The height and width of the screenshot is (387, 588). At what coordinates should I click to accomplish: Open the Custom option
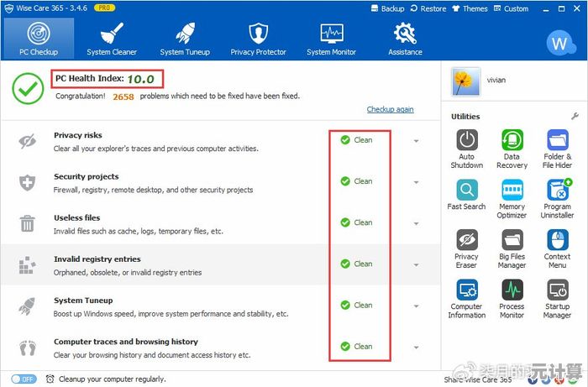(511, 8)
